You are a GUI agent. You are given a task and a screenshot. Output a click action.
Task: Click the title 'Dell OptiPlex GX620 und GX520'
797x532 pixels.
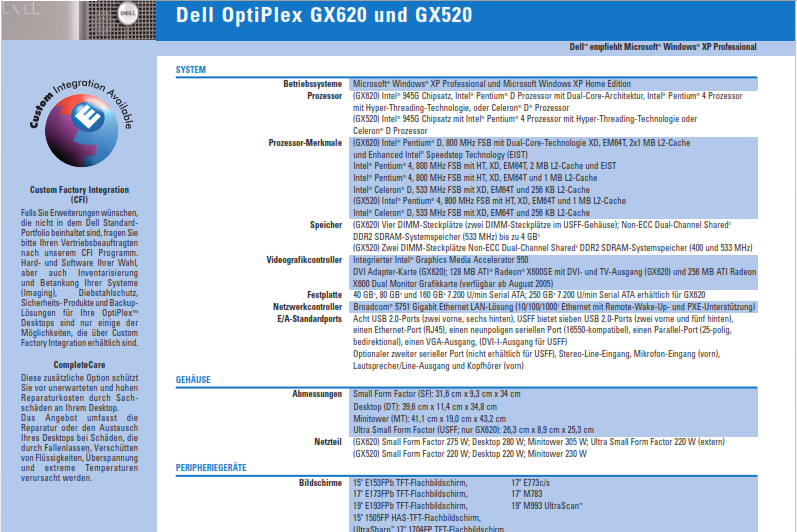point(324,15)
